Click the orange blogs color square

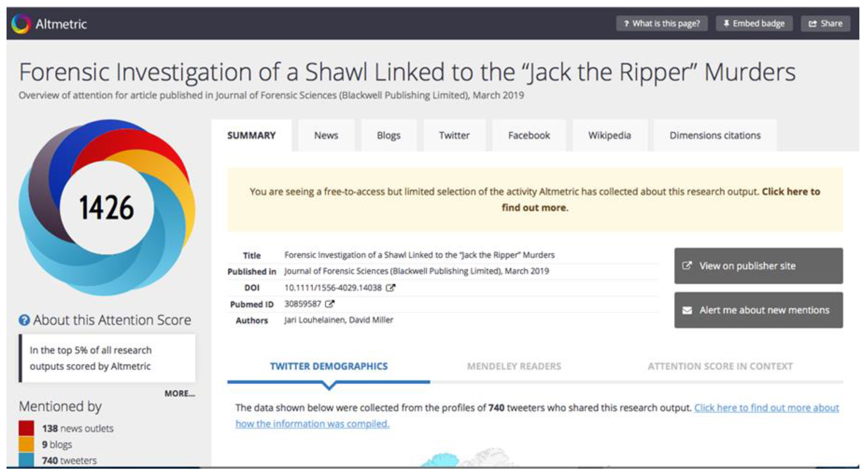26,444
